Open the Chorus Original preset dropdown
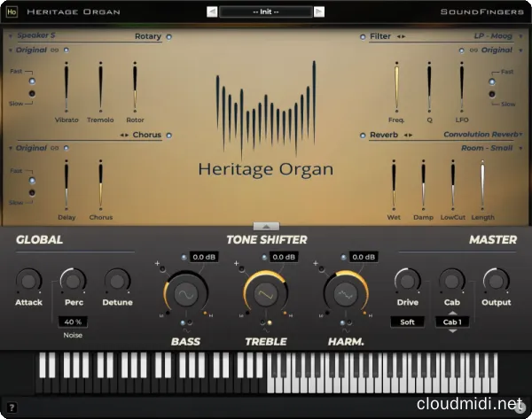This screenshot has height=419, width=532. 27,148
